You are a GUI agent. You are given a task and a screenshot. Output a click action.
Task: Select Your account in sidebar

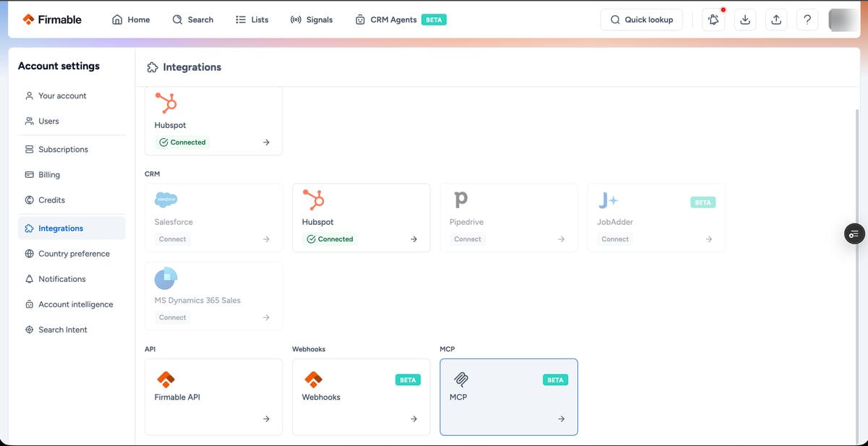pyautogui.click(x=72, y=95)
